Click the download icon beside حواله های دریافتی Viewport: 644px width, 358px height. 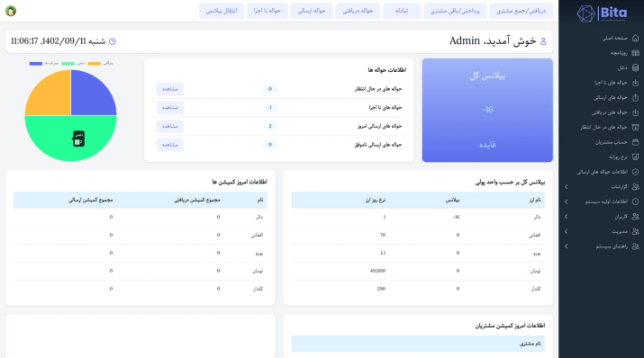point(635,112)
